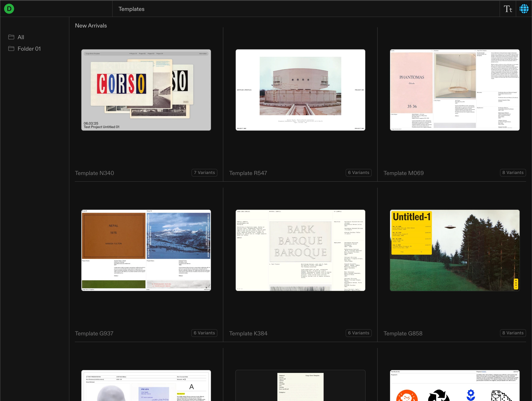Click the green D logo icon

click(9, 9)
